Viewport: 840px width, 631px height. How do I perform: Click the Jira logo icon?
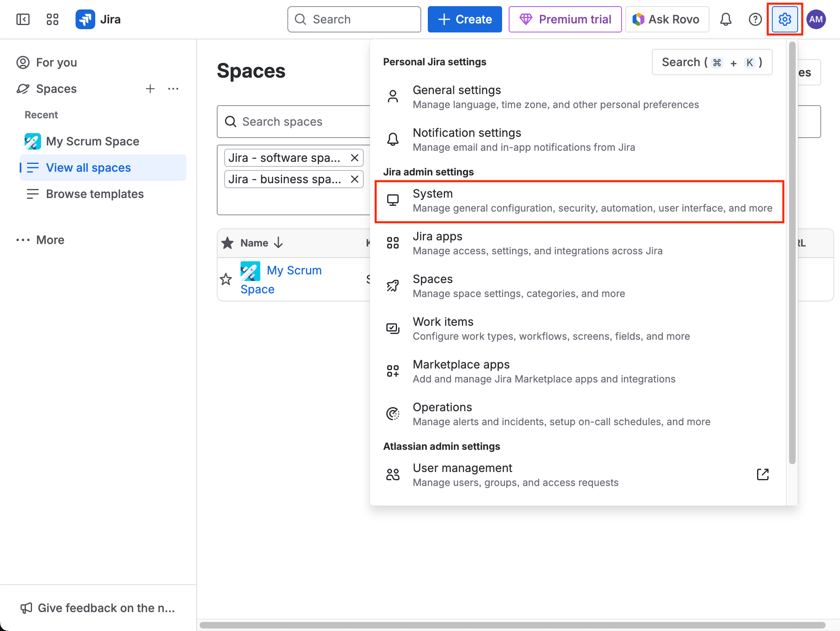[85, 19]
